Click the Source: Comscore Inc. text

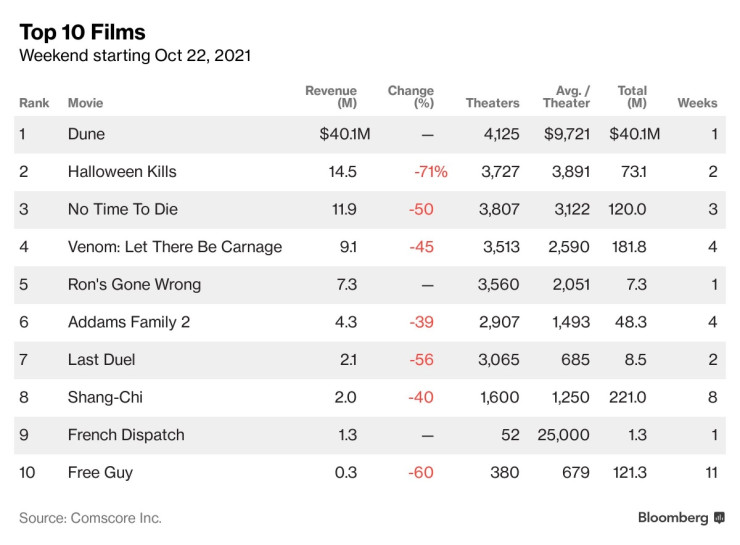point(90,518)
